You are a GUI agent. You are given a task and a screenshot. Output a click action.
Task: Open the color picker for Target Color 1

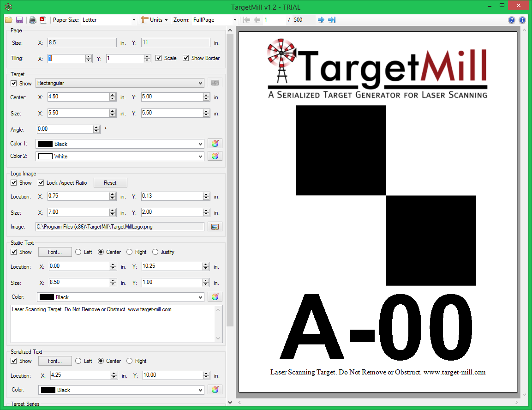[215, 144]
